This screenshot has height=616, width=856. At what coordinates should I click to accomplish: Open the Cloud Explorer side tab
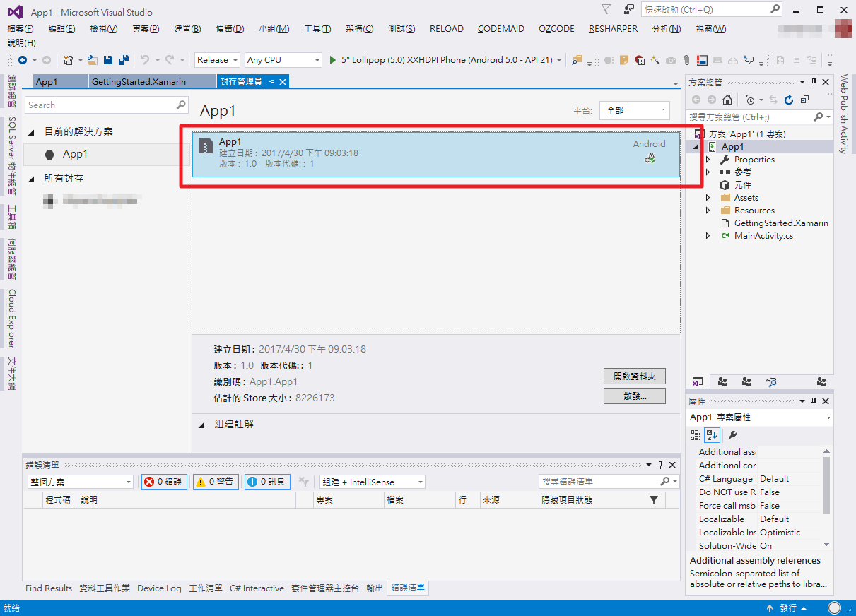(x=11, y=318)
